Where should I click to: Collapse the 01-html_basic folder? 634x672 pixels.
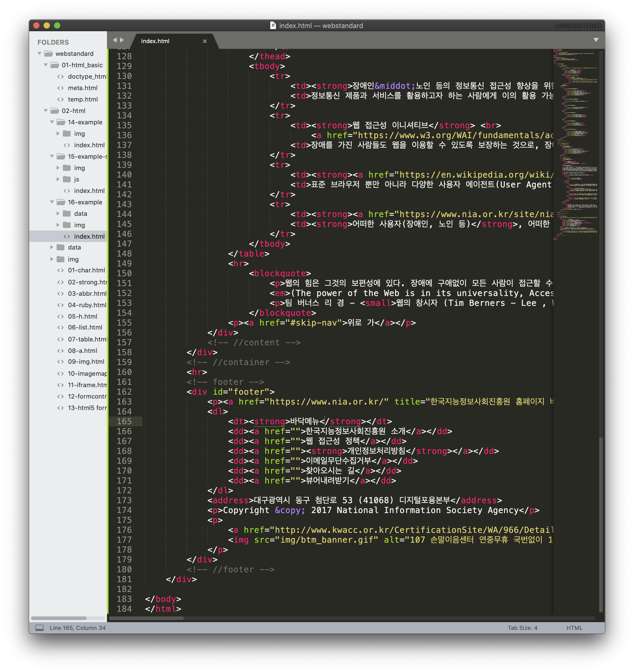click(x=46, y=65)
